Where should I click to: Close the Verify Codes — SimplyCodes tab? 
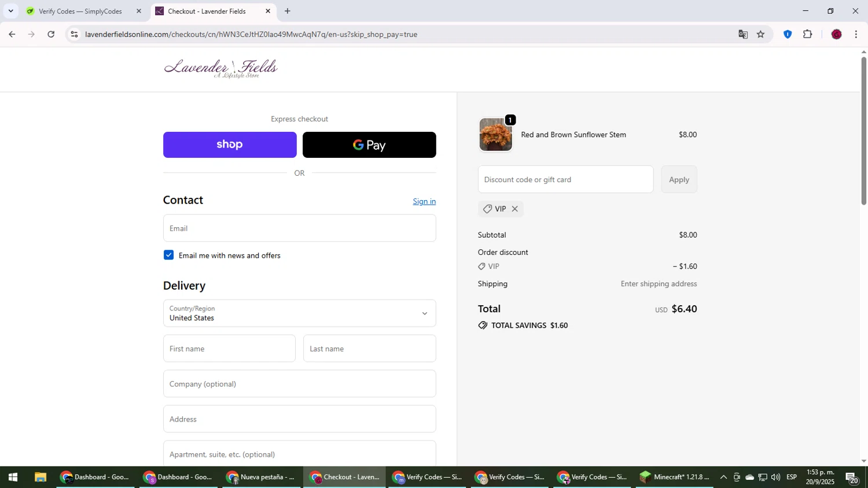[138, 11]
